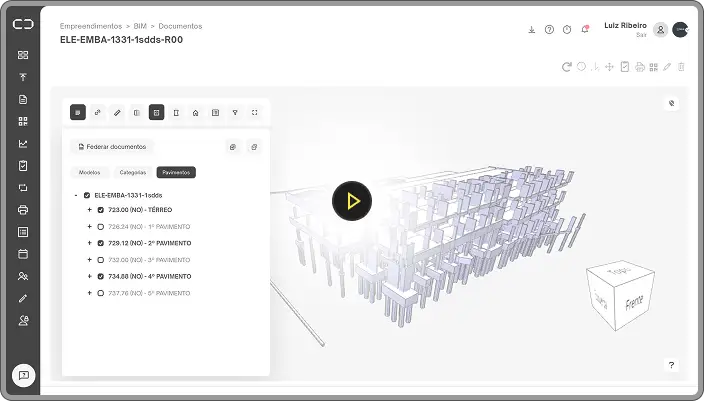
Task: Click the download icon in header
Action: [x=532, y=30]
